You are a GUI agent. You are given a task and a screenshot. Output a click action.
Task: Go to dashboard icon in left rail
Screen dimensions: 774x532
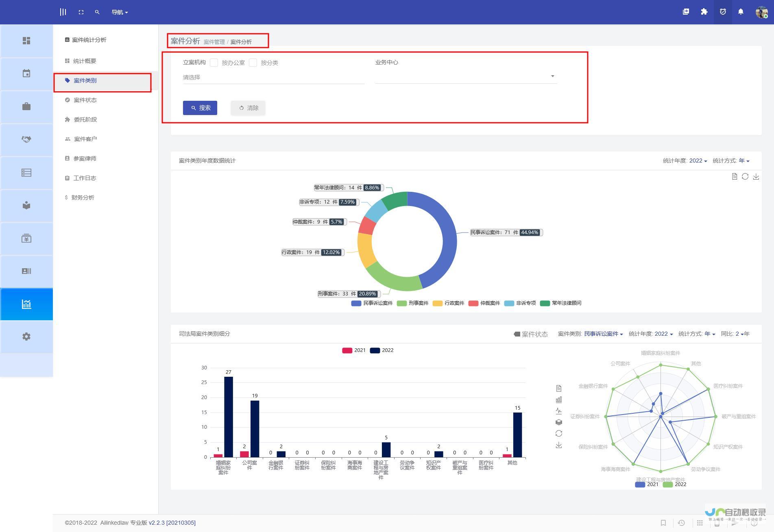click(26, 41)
